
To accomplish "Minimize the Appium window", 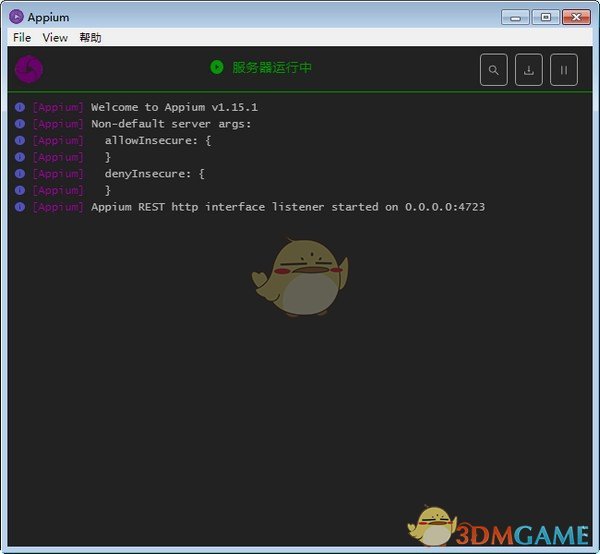I will click(515, 17).
